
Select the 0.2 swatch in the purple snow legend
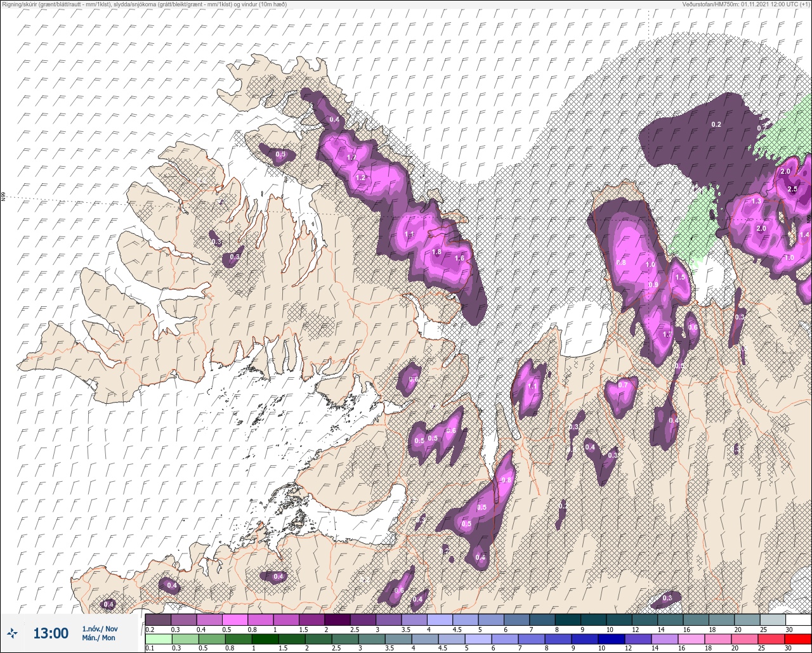[x=158, y=619]
